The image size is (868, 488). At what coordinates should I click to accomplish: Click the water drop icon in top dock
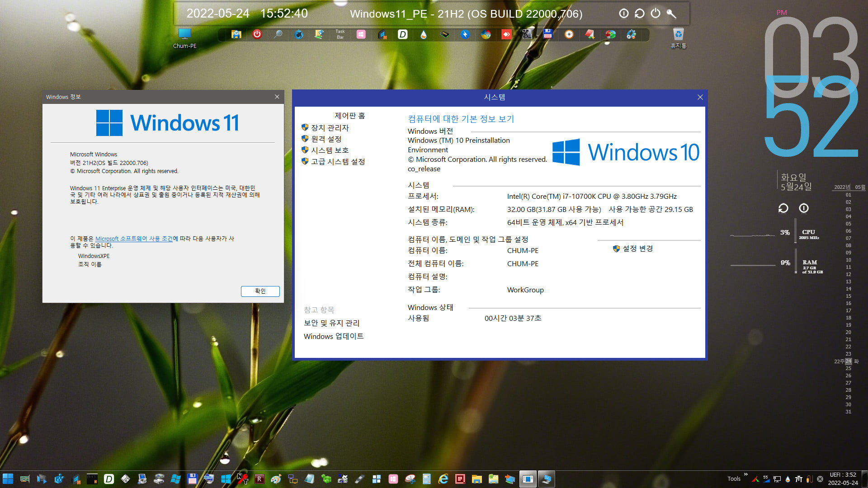pos(423,34)
